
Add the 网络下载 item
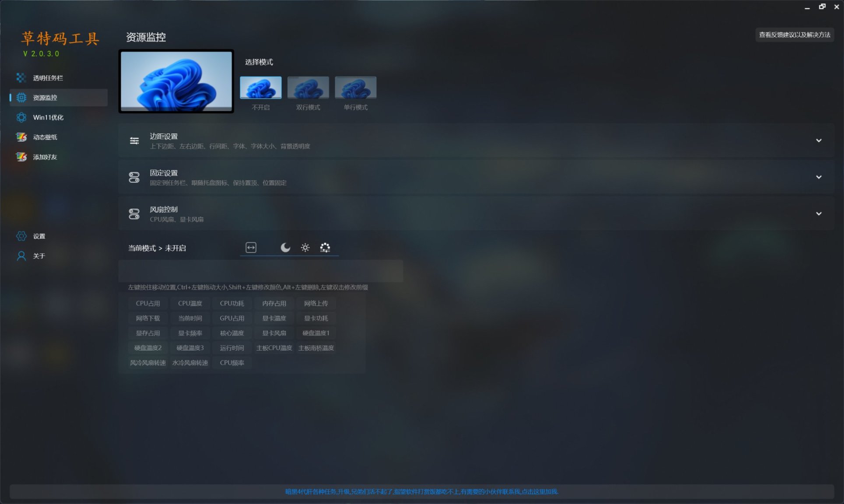148,318
